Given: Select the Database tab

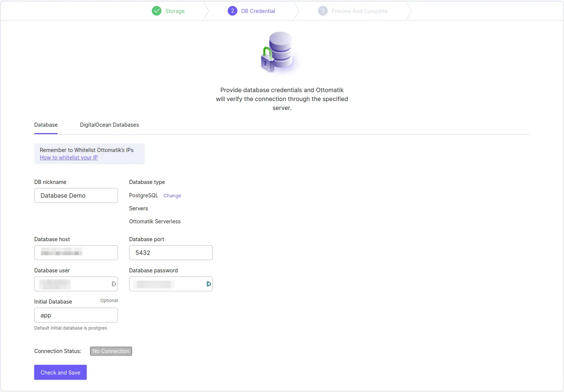Looking at the screenshot, I should (x=46, y=125).
